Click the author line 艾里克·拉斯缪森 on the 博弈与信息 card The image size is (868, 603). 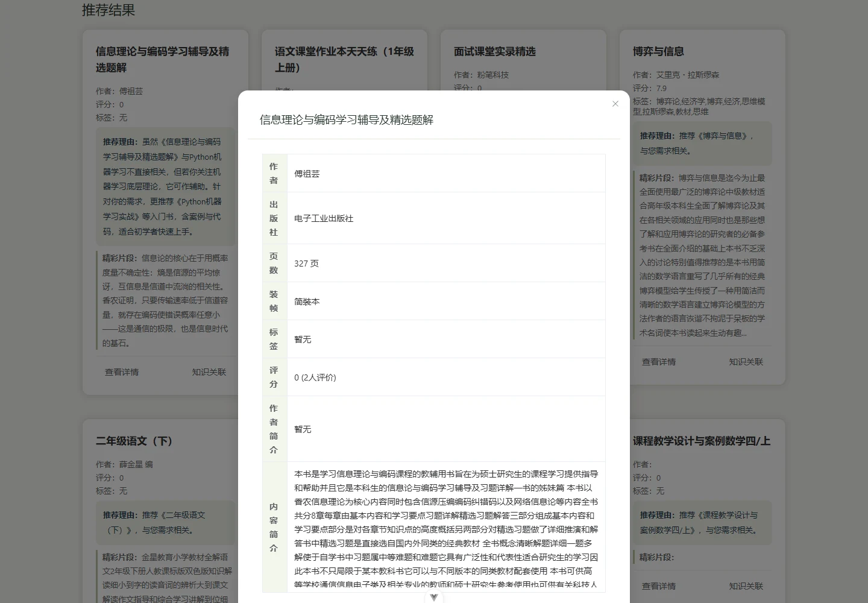click(676, 75)
